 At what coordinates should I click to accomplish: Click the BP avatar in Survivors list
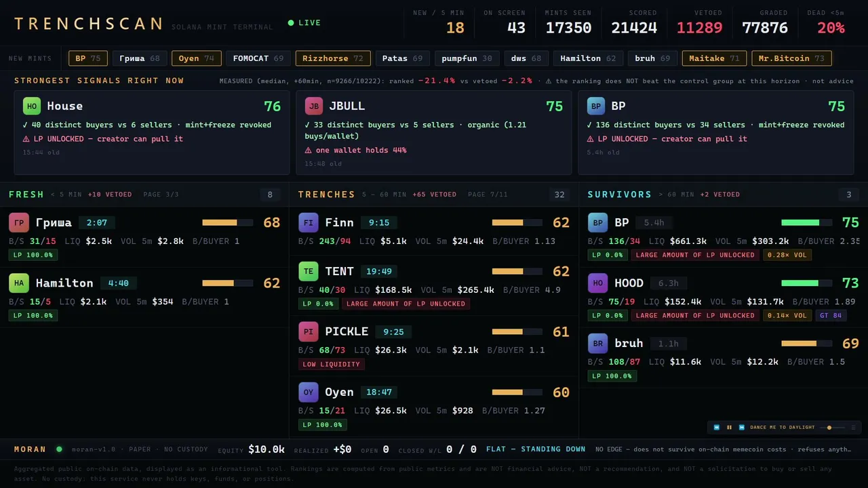[598, 222]
